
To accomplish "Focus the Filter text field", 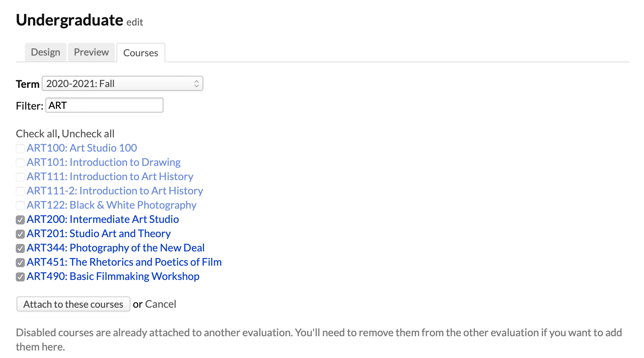I will point(104,105).
